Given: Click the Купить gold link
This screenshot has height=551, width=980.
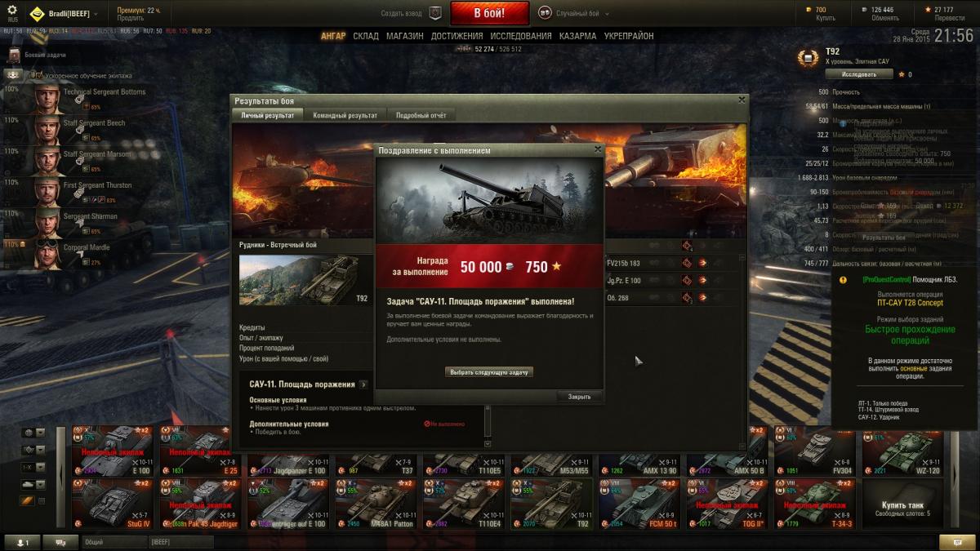Looking at the screenshot, I should tap(826, 18).
